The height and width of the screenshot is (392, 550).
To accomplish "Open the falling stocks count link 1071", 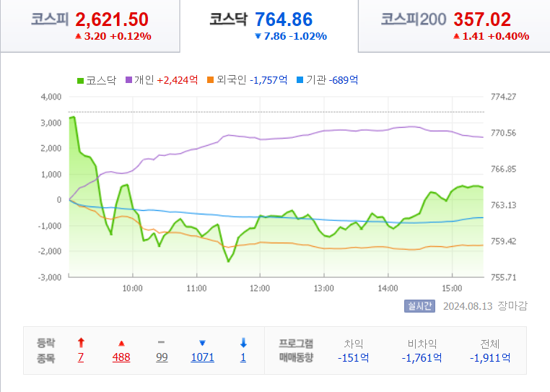I will pyautogui.click(x=202, y=357).
